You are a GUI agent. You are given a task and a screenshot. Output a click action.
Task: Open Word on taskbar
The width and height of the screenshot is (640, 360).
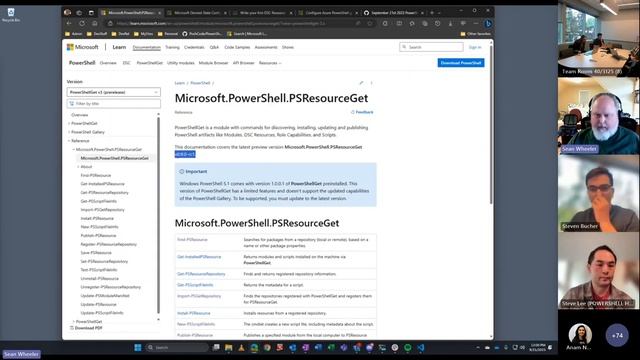tap(318, 348)
